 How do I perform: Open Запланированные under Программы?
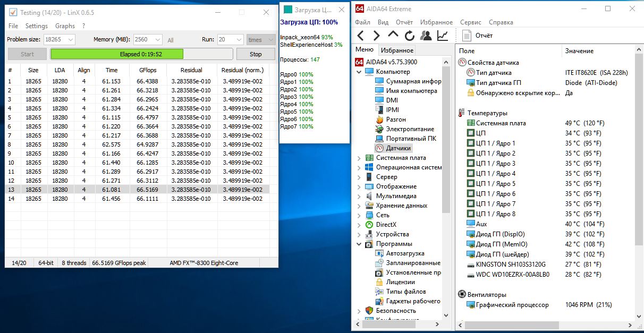[x=408, y=263]
